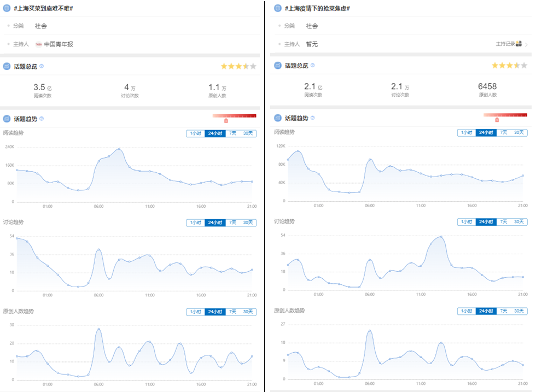The height and width of the screenshot is (392, 536).
Task: Open the 中国青年报 host link
Action: click(59, 44)
